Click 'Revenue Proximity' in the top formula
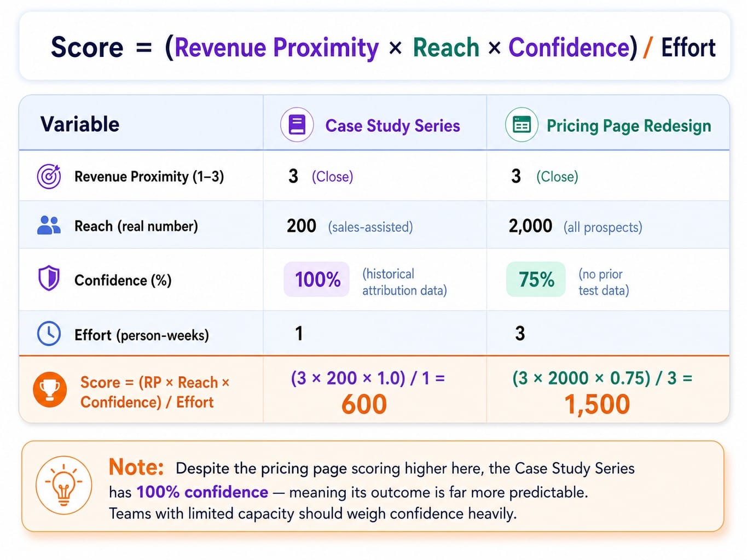Screen dimensions: 747x560 276,48
